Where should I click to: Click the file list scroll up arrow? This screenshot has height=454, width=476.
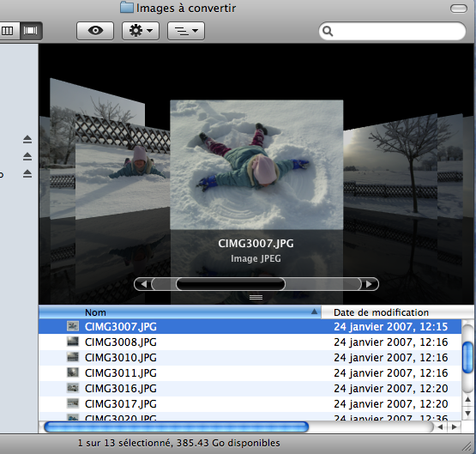pos(467,400)
